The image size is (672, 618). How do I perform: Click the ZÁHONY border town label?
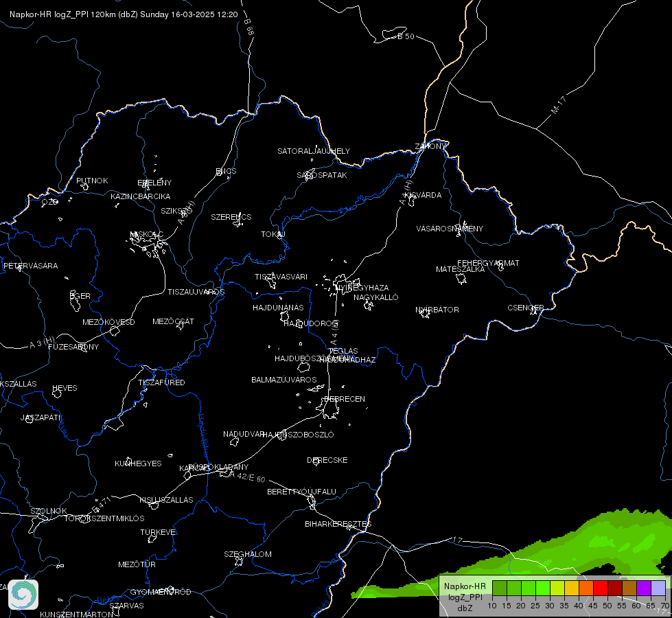[430, 146]
